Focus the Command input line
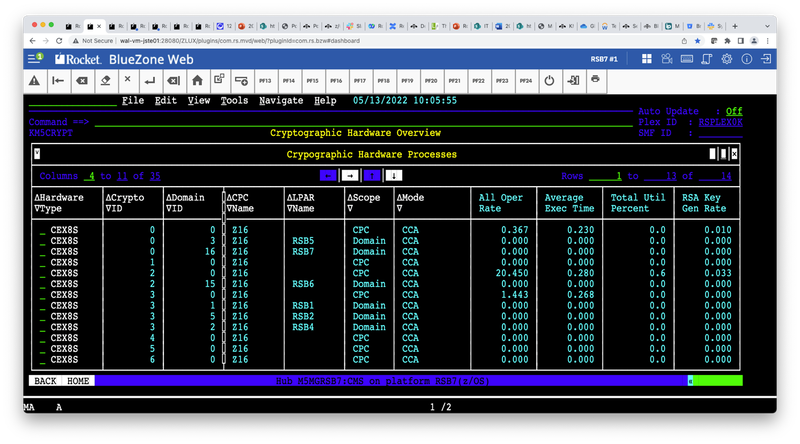The height and width of the screenshot is (444, 800). coord(363,122)
